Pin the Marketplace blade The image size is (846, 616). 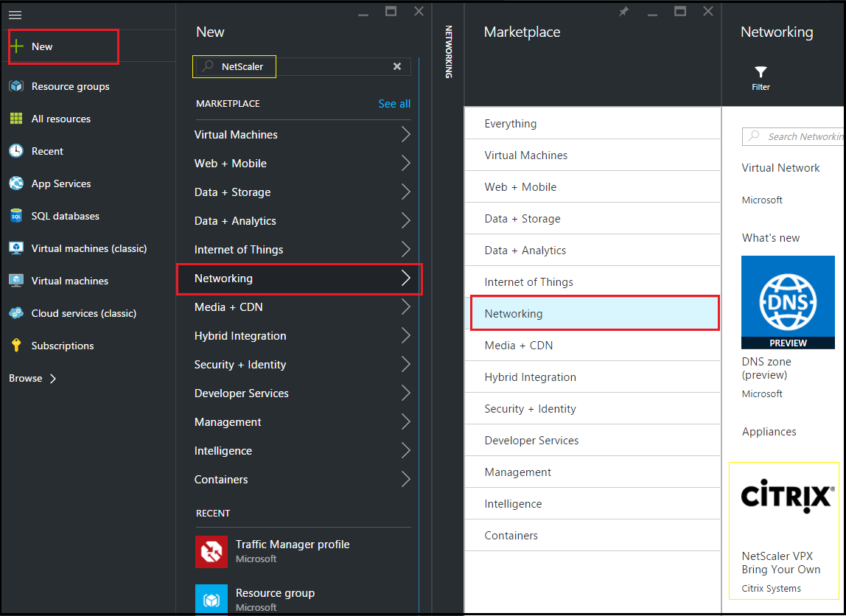pos(623,11)
